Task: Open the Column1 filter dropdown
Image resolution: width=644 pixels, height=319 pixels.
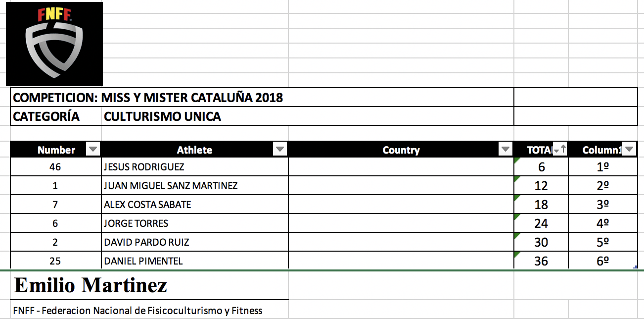Action: tap(629, 149)
